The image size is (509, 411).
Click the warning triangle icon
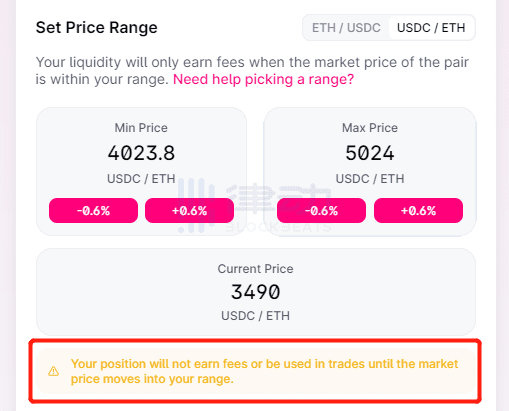[x=53, y=371]
